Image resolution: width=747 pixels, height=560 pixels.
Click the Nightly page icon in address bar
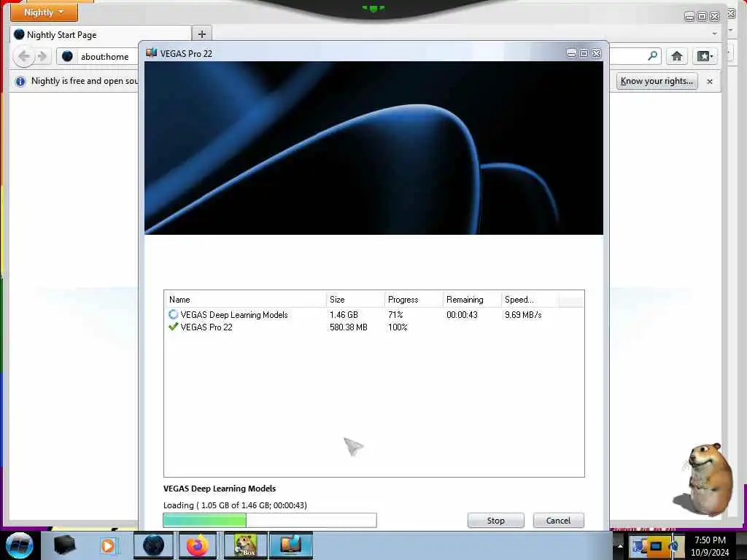pyautogui.click(x=67, y=56)
